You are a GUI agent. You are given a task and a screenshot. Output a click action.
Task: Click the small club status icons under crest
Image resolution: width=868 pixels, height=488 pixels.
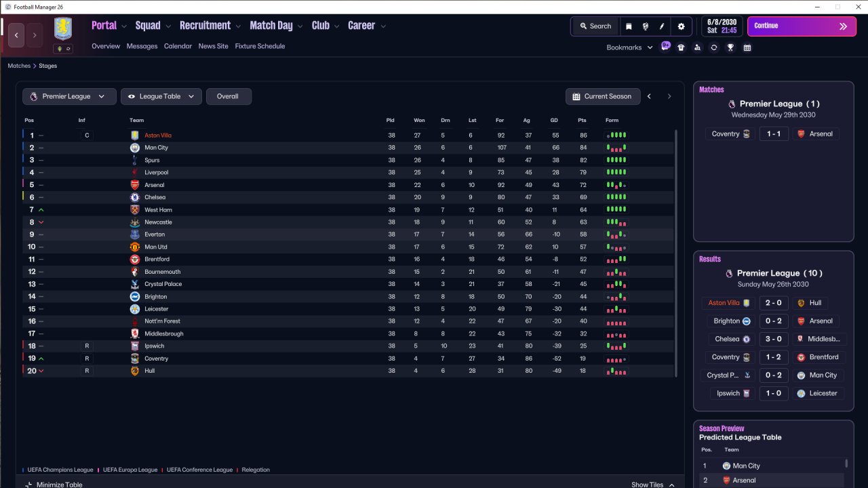point(63,49)
